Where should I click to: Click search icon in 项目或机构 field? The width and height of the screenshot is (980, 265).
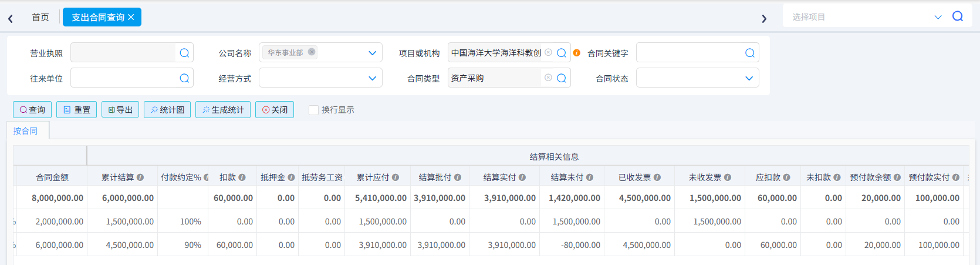[x=562, y=53]
